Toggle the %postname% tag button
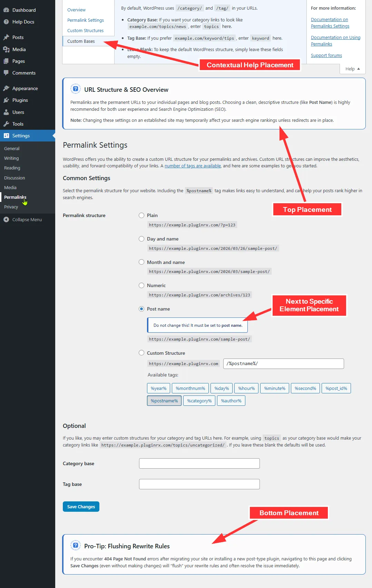The image size is (372, 588). (x=164, y=401)
